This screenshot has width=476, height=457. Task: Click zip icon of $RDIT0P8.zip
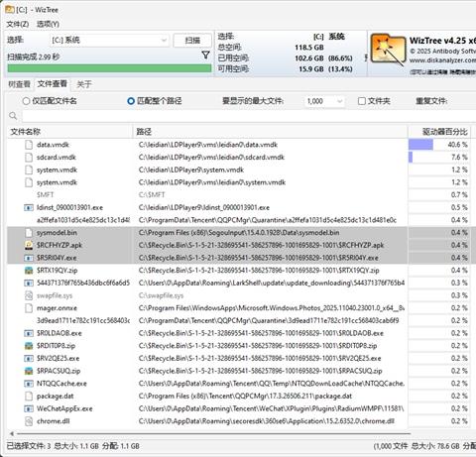tap(29, 346)
